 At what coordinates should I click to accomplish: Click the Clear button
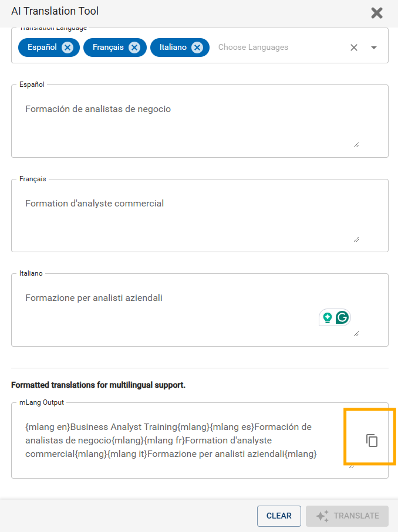[279, 516]
